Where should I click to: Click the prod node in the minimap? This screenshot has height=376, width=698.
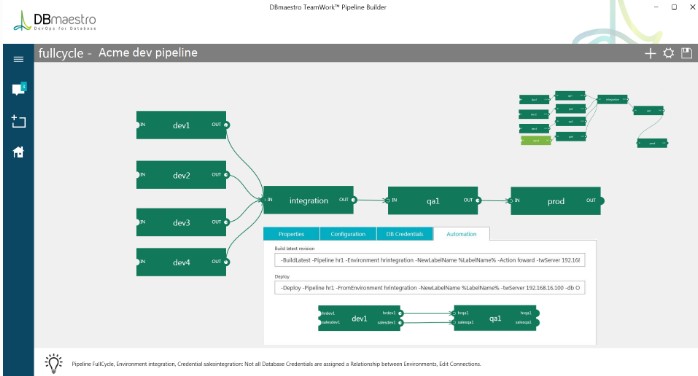pos(652,143)
